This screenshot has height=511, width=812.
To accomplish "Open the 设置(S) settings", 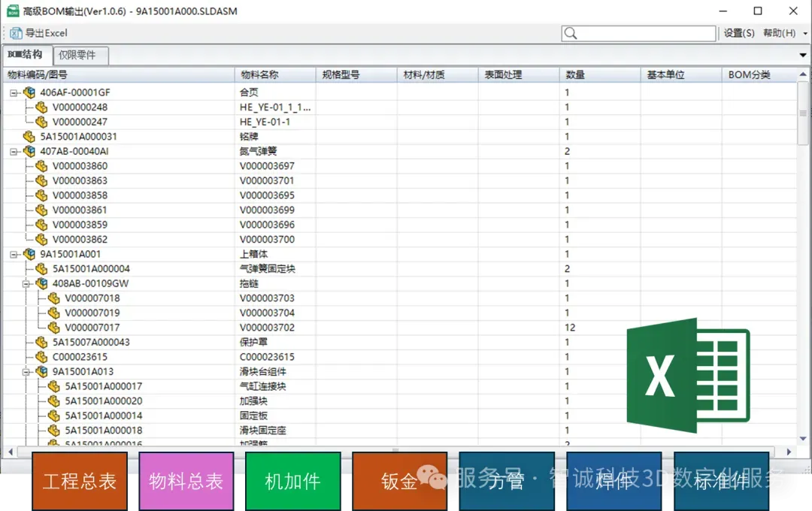I will (740, 33).
